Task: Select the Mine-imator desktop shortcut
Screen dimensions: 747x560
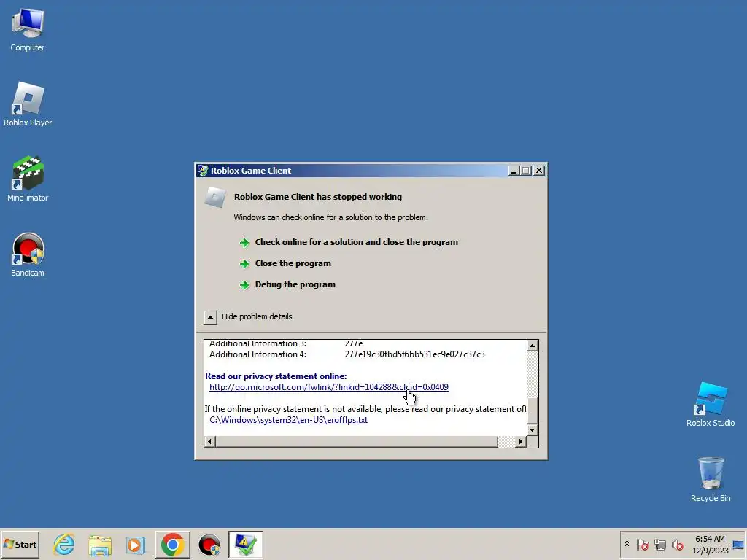Action: pyautogui.click(x=28, y=179)
